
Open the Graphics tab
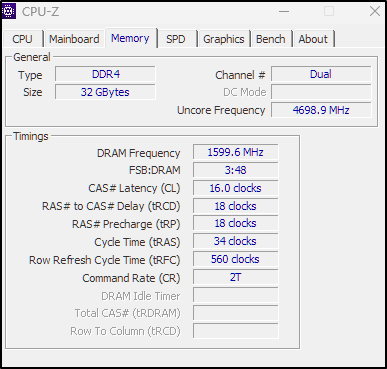(x=224, y=39)
